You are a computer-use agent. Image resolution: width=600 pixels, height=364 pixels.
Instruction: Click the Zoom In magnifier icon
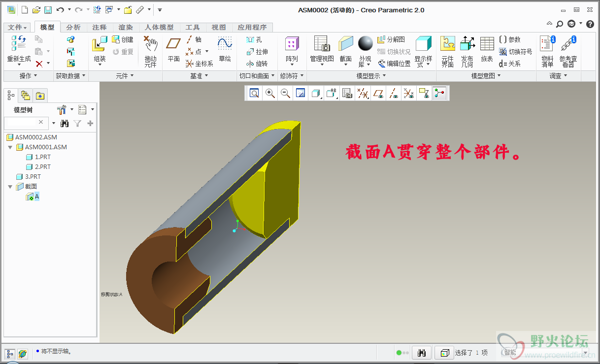point(270,93)
